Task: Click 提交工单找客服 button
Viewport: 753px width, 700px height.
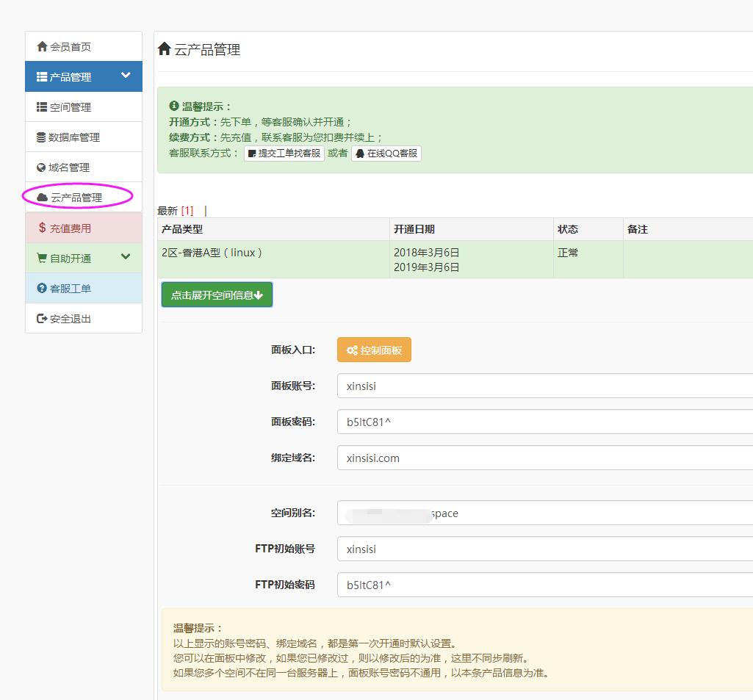Action: click(284, 154)
